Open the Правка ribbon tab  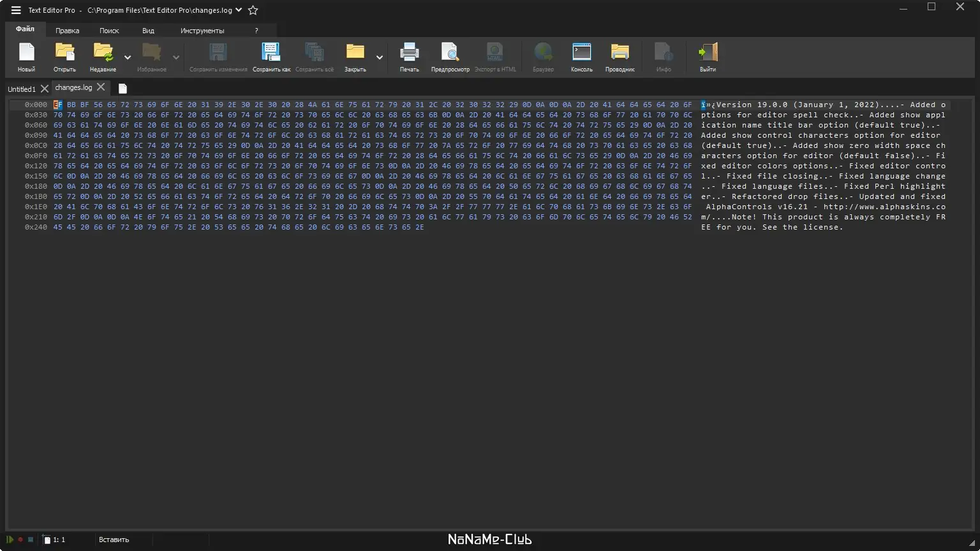[68, 31]
